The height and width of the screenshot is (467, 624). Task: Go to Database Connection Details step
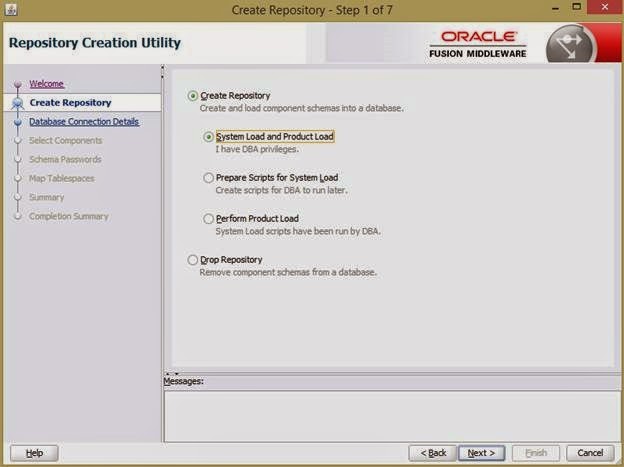84,121
